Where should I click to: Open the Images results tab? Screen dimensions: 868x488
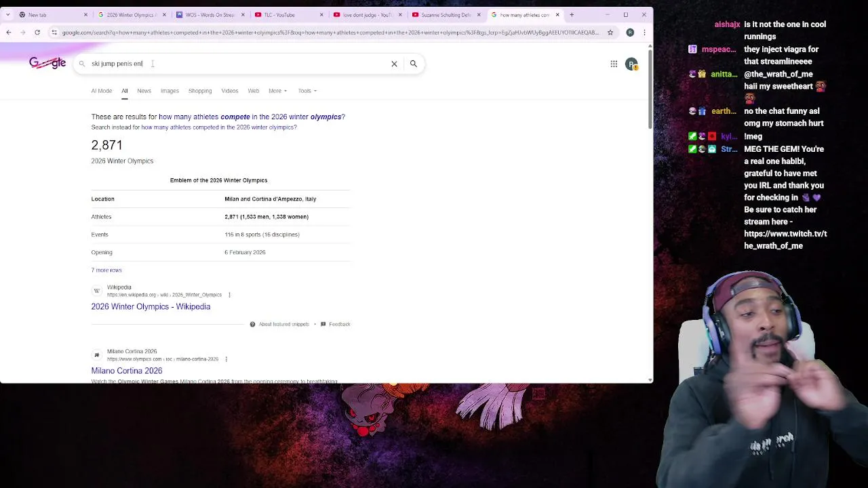[x=170, y=91]
